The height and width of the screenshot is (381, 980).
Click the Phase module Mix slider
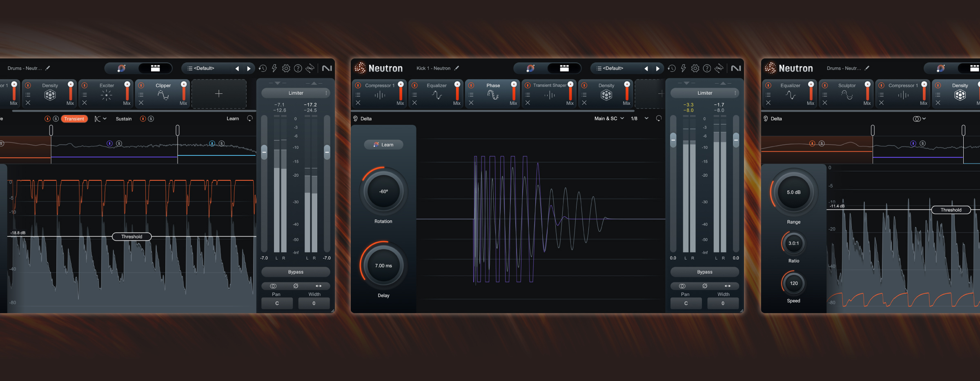coord(514,91)
